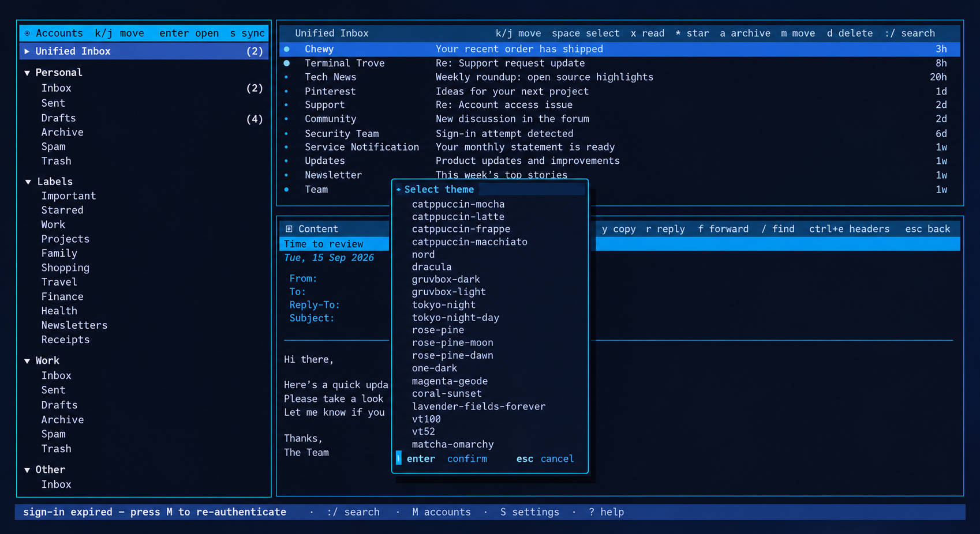Collapse the Labels section
The width and height of the screenshot is (980, 534).
point(28,182)
